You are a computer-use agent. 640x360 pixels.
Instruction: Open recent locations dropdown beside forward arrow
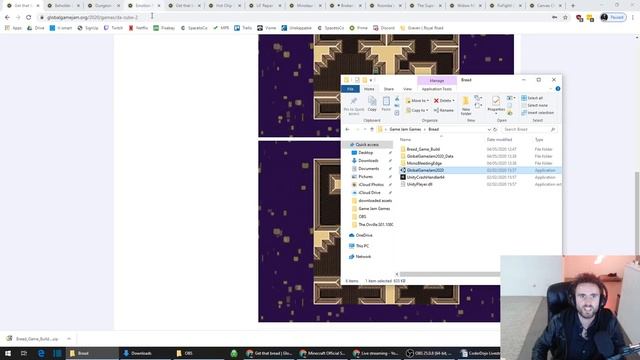pyautogui.click(x=364, y=129)
